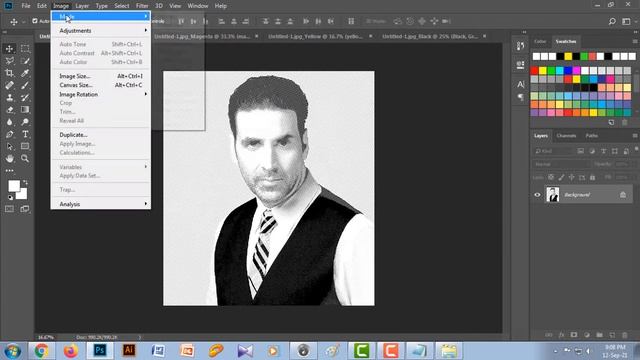This screenshot has height=360, width=640.
Task: Select the Eraser tool
Action: 9,110
